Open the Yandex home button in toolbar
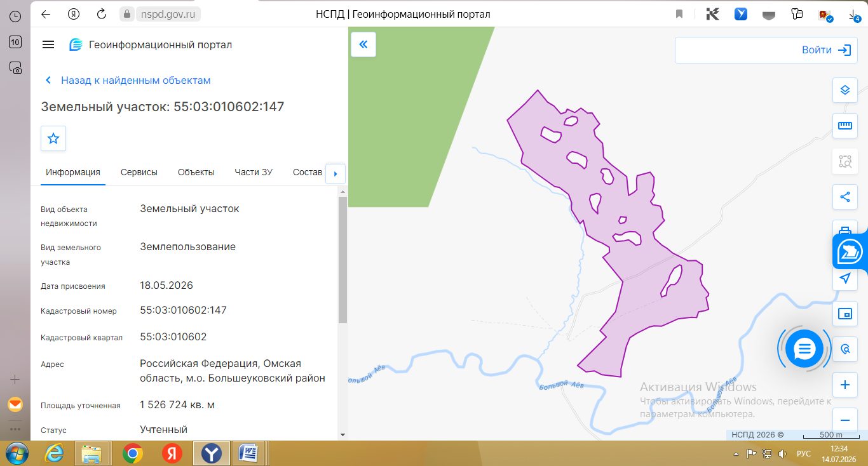Screen dimensions: 868x466 coord(74,14)
